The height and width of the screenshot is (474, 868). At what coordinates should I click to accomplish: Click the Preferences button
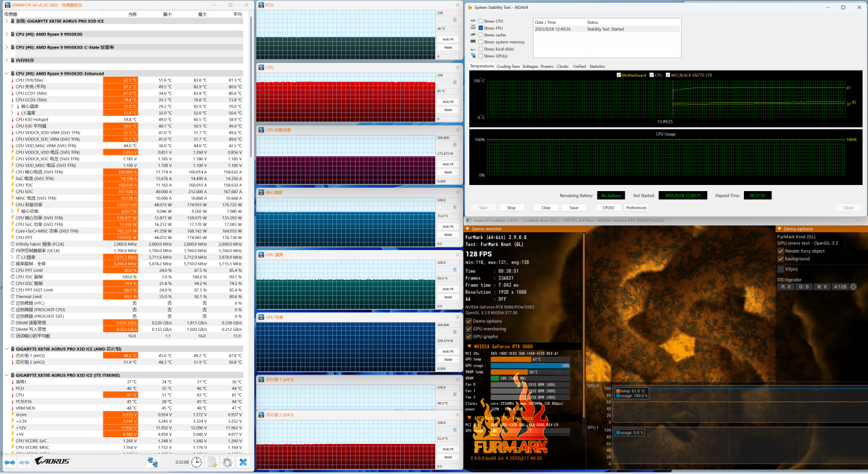[x=636, y=208]
